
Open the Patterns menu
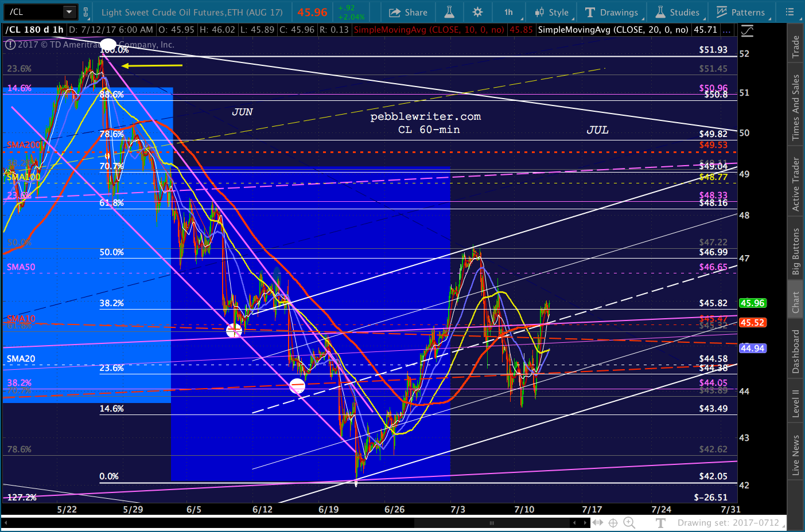point(741,12)
